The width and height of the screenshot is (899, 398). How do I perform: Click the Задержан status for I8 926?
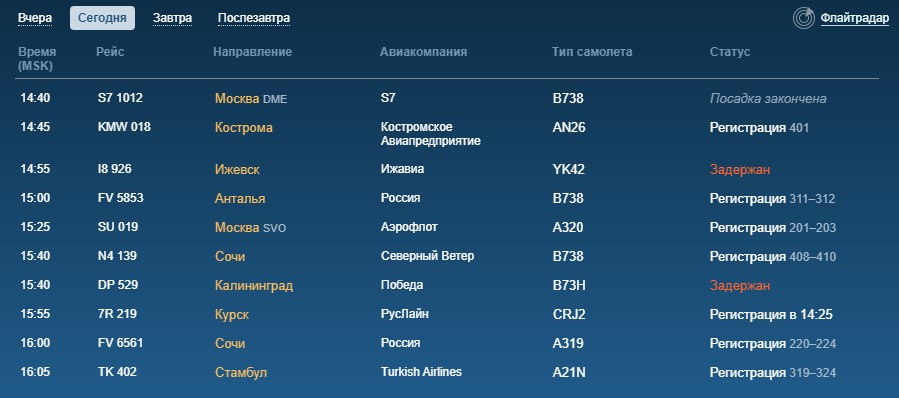point(740,170)
